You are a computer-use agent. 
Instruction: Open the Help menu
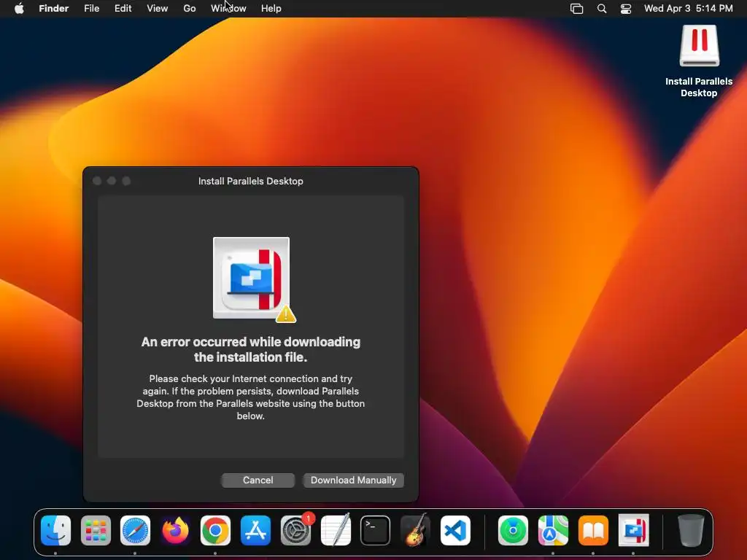coord(271,9)
